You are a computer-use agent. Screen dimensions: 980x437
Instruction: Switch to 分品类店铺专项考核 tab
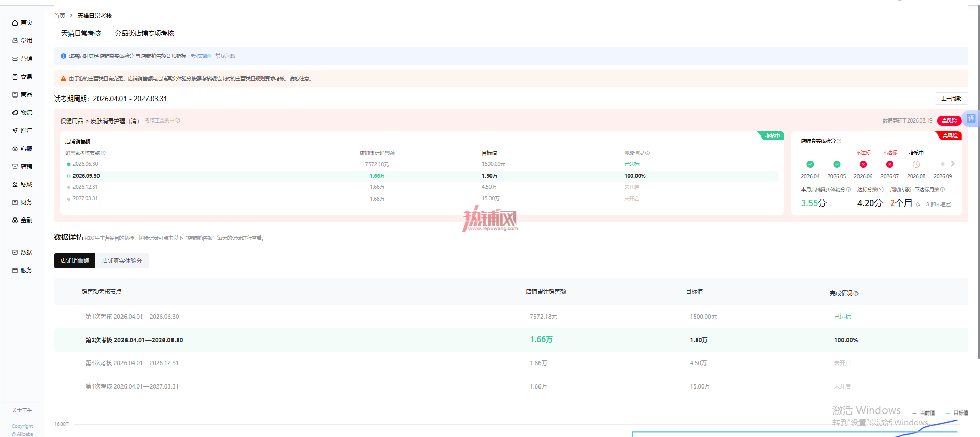click(x=144, y=33)
